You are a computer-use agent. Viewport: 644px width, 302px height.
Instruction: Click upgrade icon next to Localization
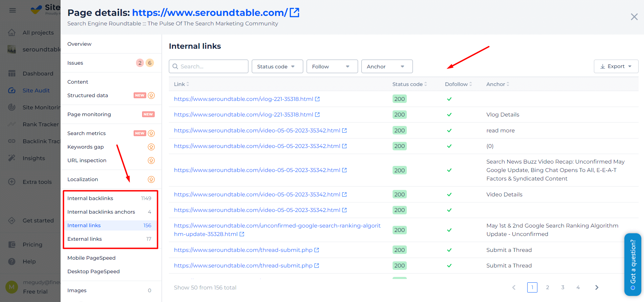point(151,179)
